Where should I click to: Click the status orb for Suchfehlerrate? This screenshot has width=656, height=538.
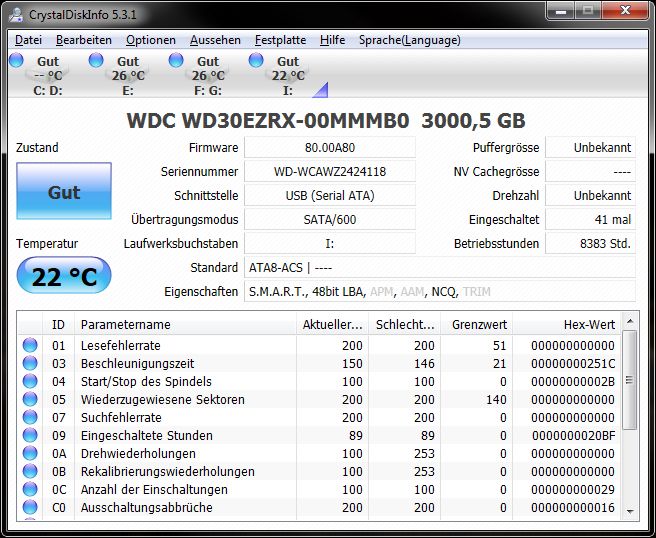(30, 417)
